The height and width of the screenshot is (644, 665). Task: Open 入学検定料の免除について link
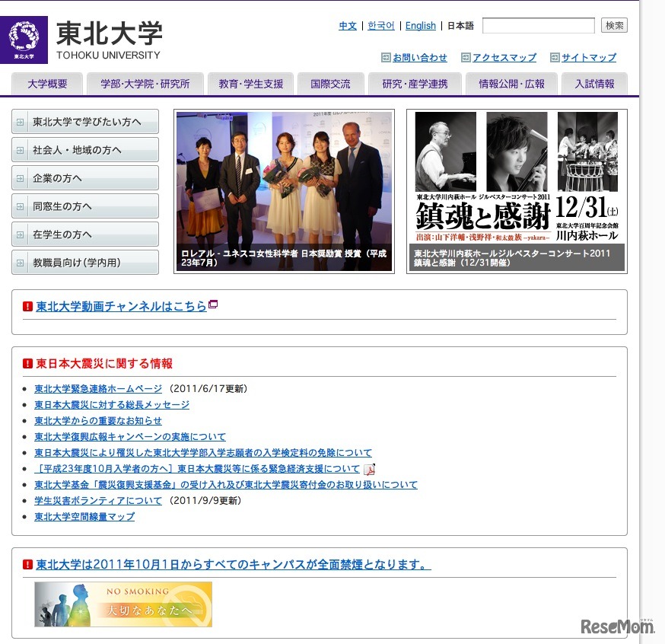202,453
